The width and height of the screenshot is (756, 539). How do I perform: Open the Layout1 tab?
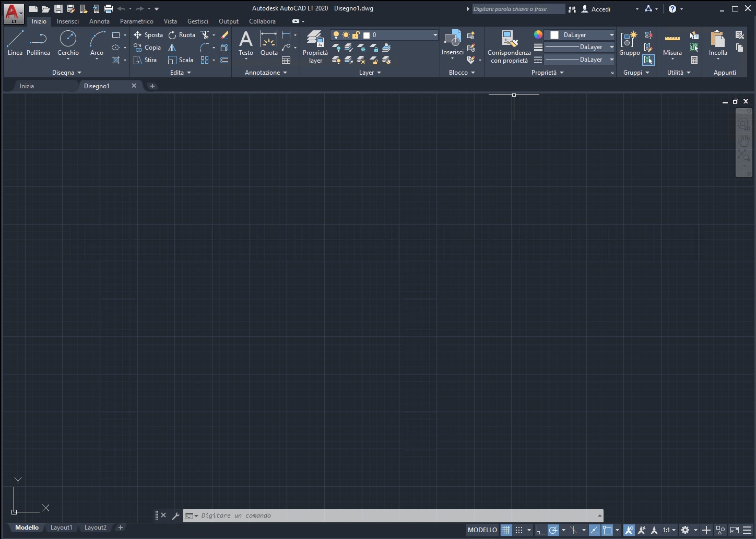[x=61, y=528]
